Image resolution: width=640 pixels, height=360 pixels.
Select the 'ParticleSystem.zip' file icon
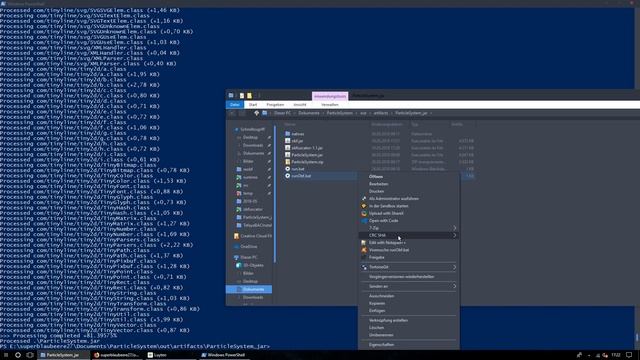coord(288,162)
